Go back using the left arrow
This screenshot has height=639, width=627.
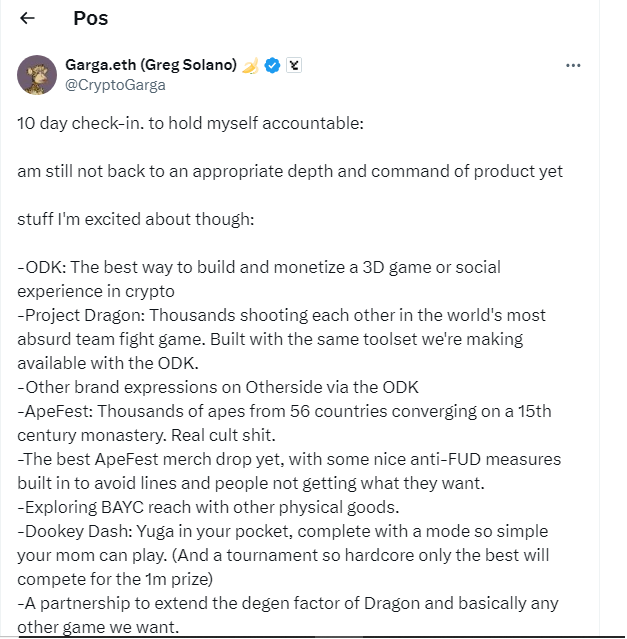(x=28, y=18)
